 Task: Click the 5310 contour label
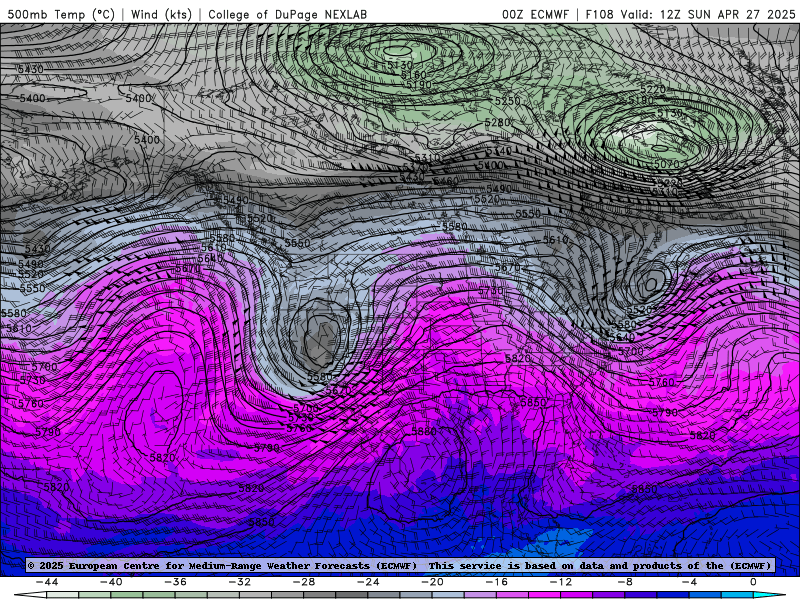428,159
